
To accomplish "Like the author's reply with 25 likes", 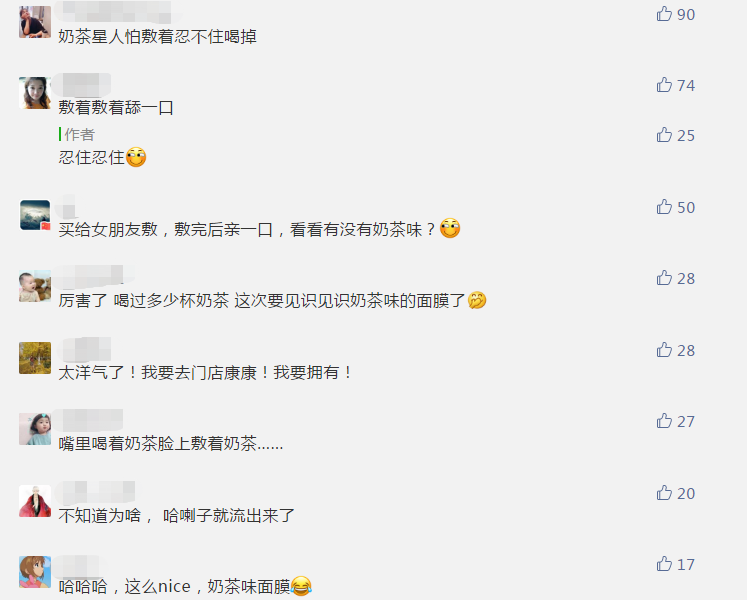I will click(664, 135).
